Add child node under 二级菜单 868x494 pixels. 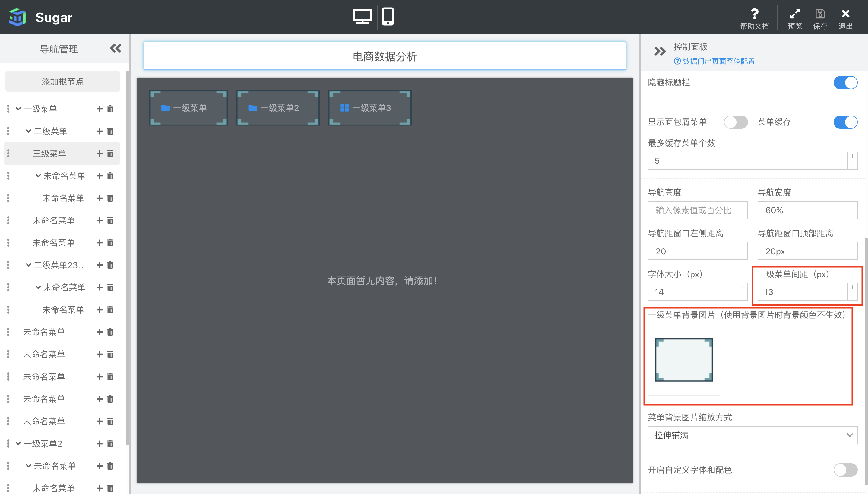coord(100,131)
